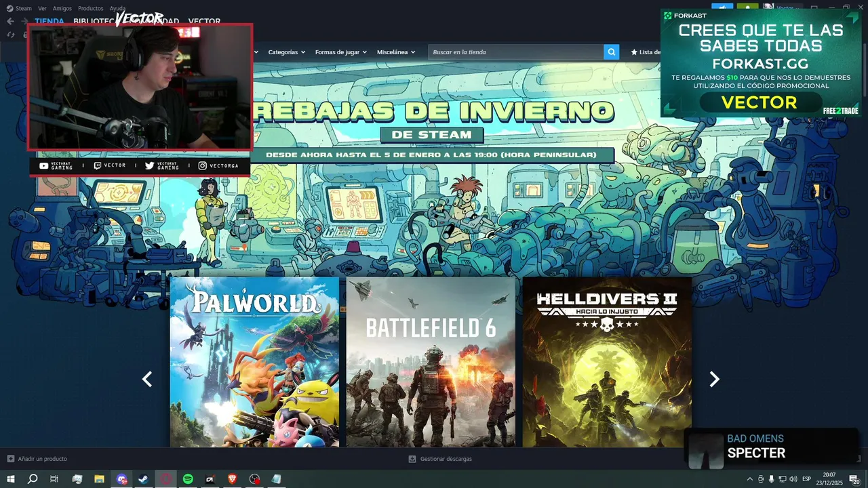Viewport: 868px width, 488px height.
Task: Open the Vector profile avatar
Action: (x=768, y=7)
